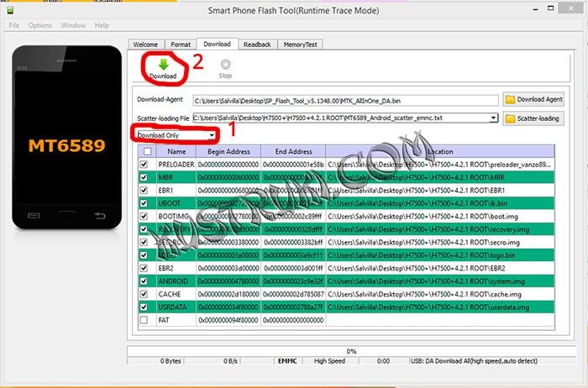Click the MT6589 phone image
Image resolution: width=588 pixels, height=388 pixels.
coord(66,137)
